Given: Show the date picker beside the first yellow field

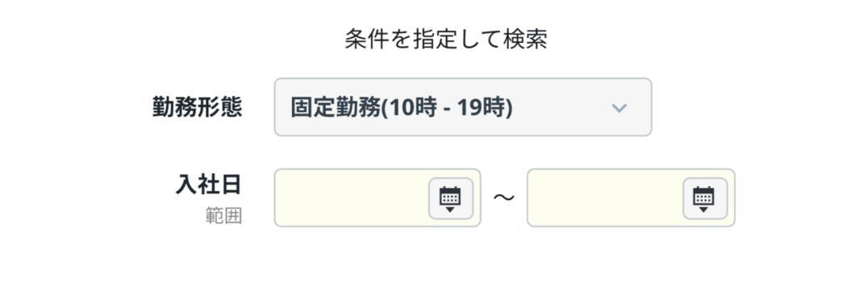Looking at the screenshot, I should pos(451,198).
